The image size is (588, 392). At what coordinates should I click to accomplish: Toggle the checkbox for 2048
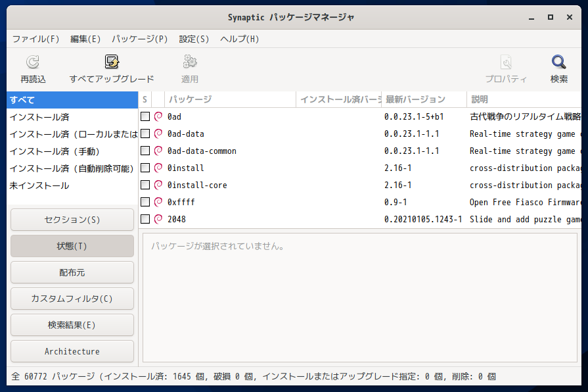tap(145, 219)
